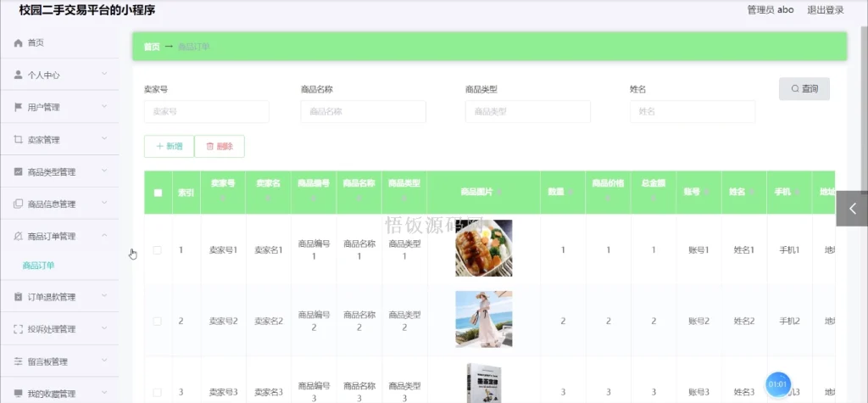The width and height of the screenshot is (868, 403).
Task: Collapse the 商品订单管理 menu chevron
Action: [104, 236]
